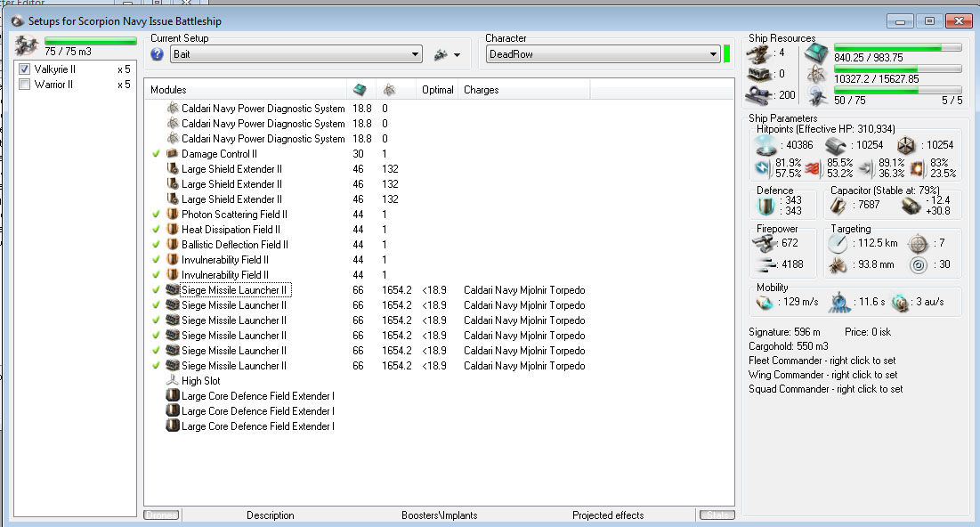Click the sensor strength icon

(918, 265)
